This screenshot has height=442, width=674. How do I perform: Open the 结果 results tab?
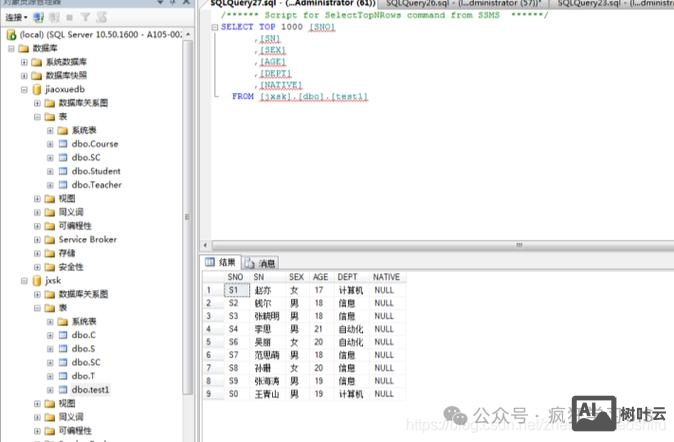(x=221, y=263)
